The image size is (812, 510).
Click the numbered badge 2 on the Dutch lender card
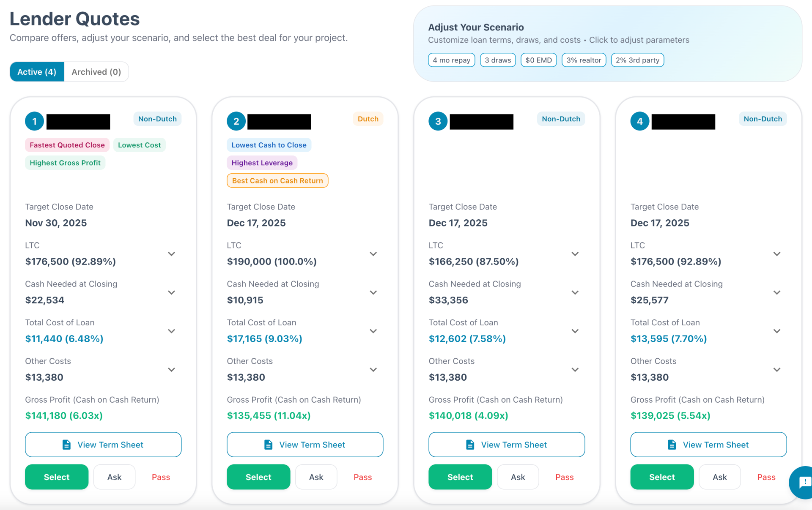click(x=236, y=121)
